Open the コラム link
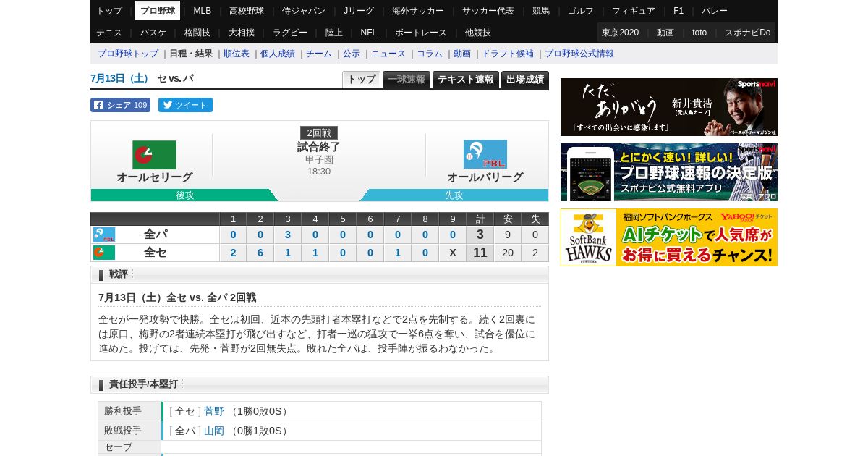 click(x=430, y=54)
